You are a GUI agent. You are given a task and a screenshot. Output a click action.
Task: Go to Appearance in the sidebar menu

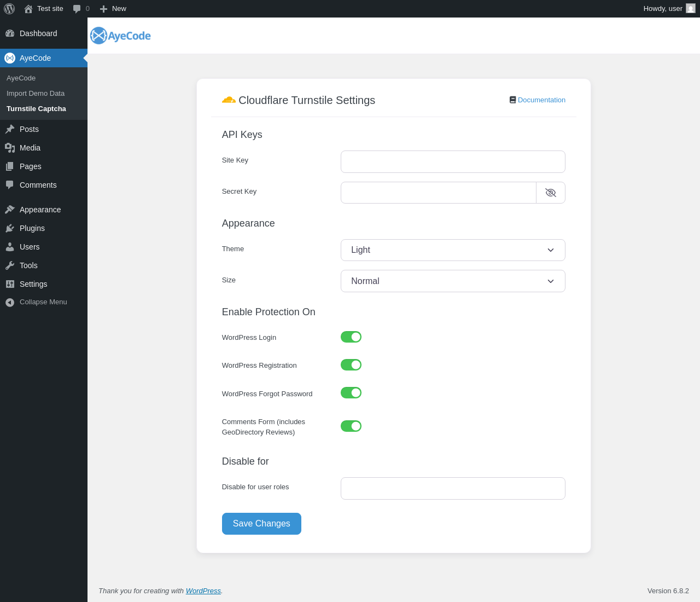(40, 210)
